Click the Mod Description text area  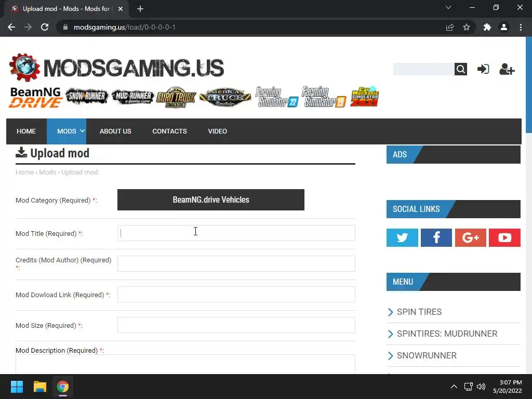point(185,364)
